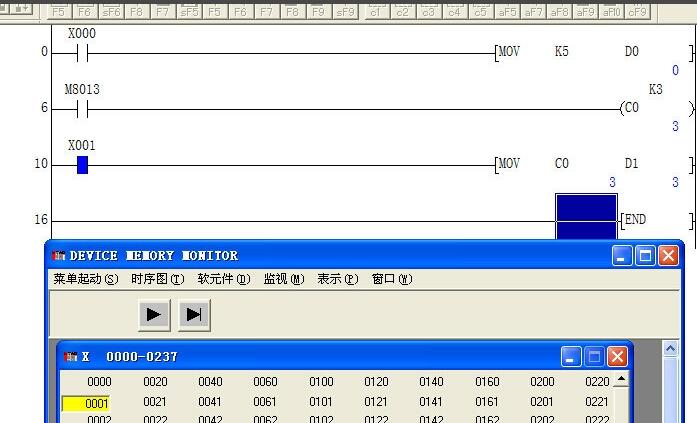Click the aF5 toolbar button
The height and width of the screenshot is (423, 697).
[507, 12]
